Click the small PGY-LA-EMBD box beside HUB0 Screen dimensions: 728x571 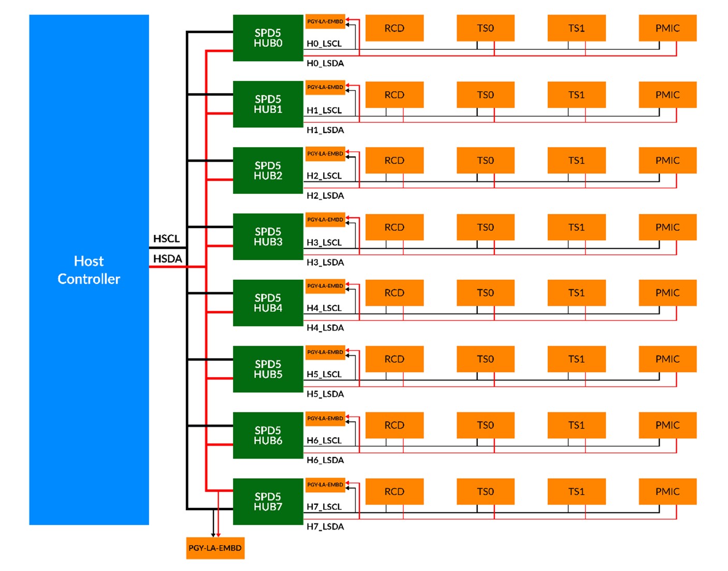click(325, 21)
